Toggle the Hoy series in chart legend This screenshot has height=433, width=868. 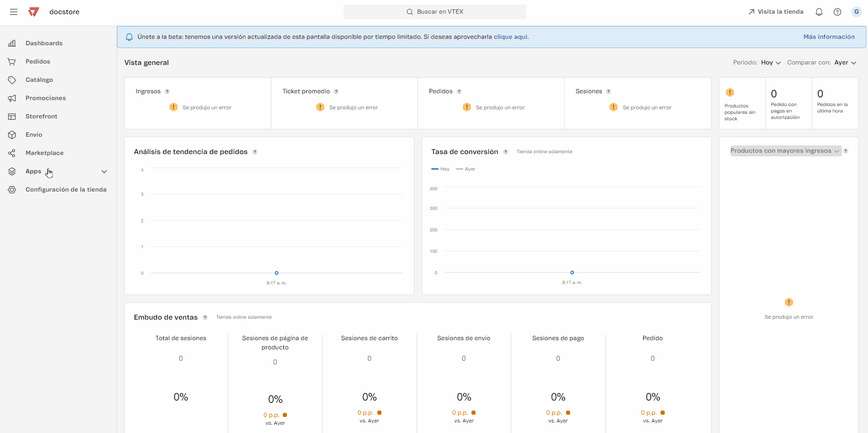click(x=440, y=169)
